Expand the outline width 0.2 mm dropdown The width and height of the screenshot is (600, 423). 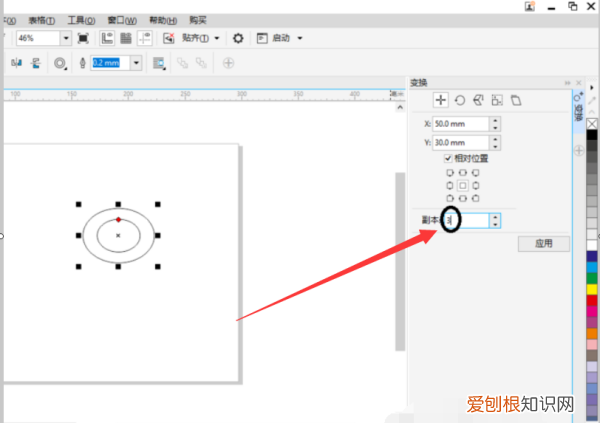pyautogui.click(x=136, y=62)
